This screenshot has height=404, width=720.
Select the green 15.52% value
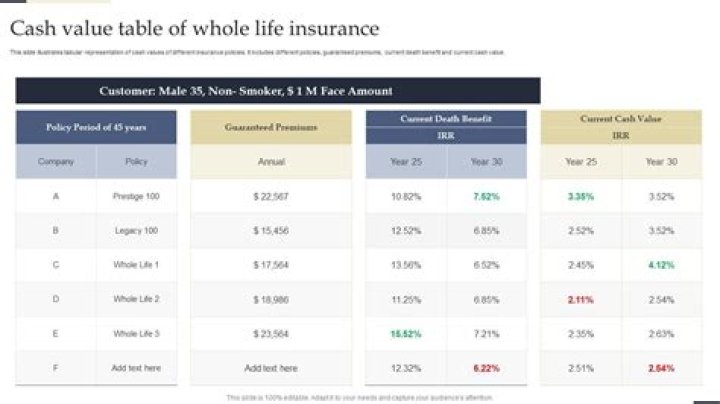406,333
